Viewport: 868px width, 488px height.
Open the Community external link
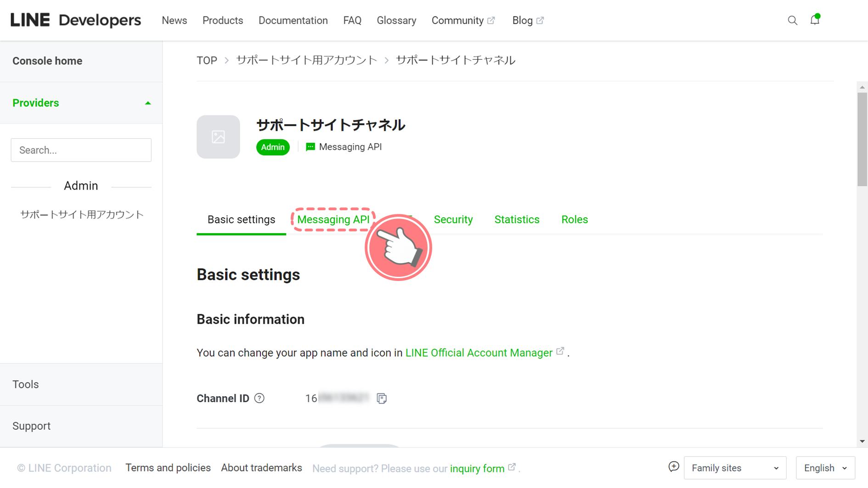[463, 21]
